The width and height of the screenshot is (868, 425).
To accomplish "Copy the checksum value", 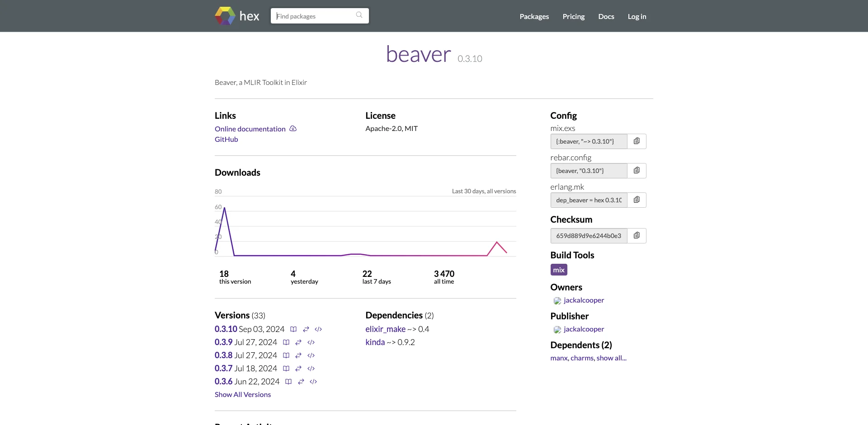I will pos(637,236).
